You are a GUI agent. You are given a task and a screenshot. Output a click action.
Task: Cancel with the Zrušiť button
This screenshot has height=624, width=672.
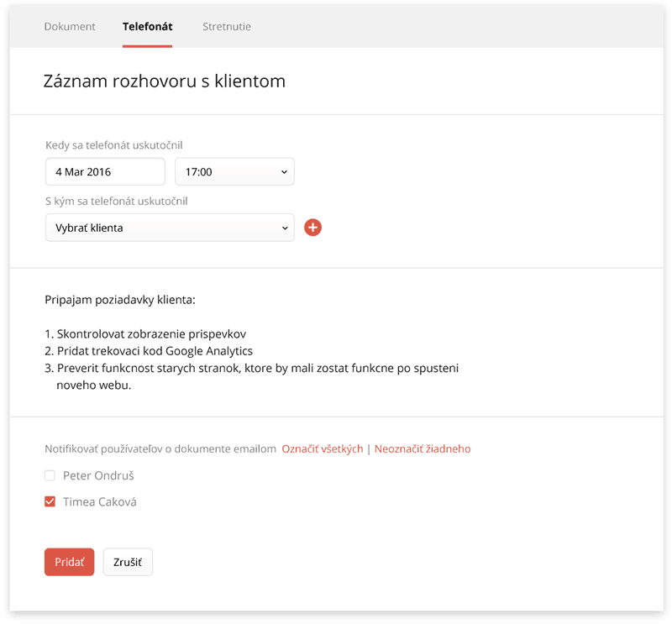[x=128, y=562]
